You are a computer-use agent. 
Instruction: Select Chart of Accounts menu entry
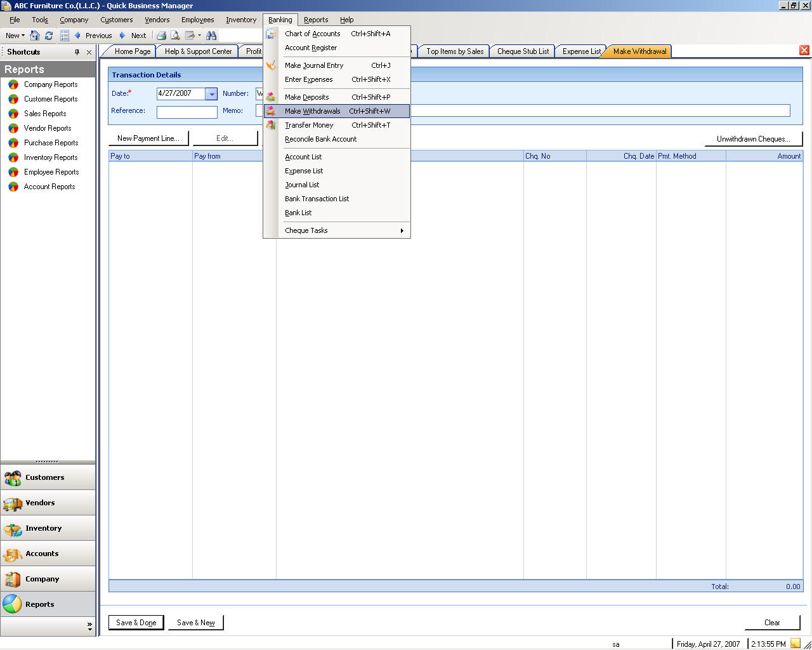[x=337, y=34]
